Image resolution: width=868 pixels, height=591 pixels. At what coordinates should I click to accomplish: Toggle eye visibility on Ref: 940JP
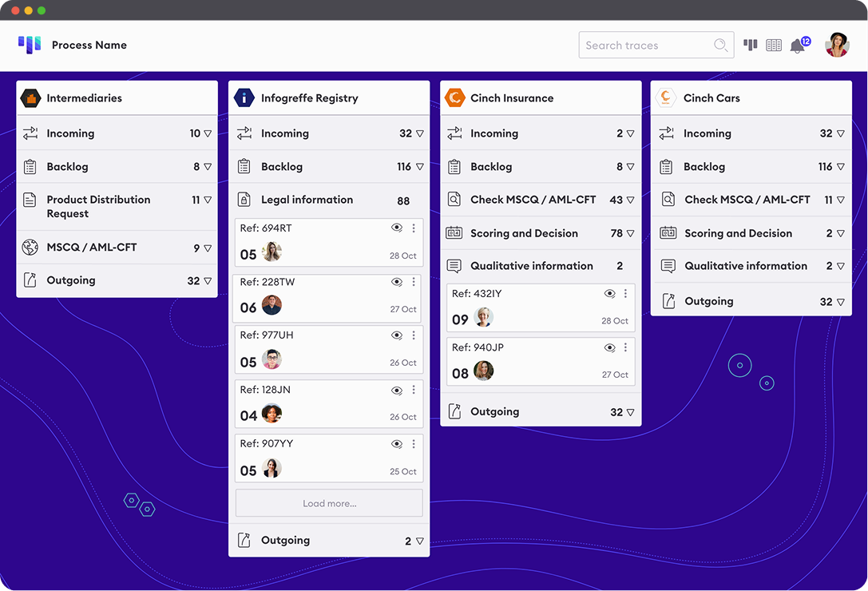609,348
